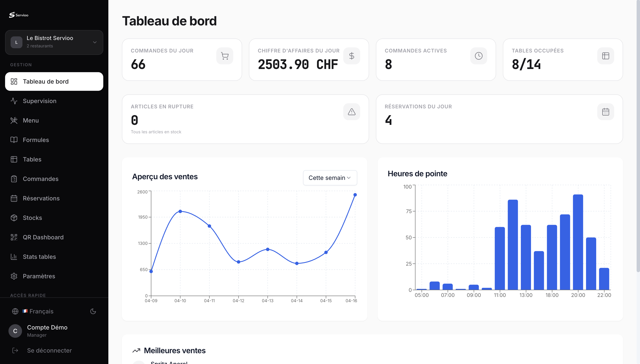Click the 8/14 tables occupied value
The image size is (640, 364).
tap(526, 64)
